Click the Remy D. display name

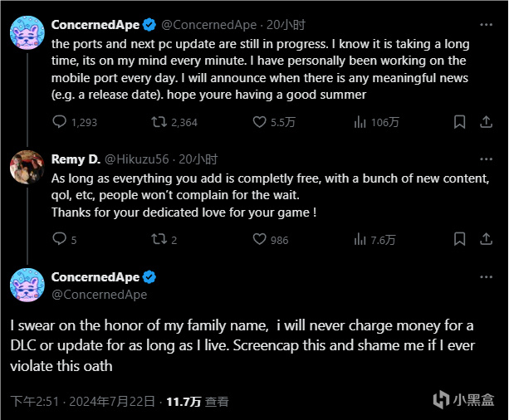[x=75, y=159]
